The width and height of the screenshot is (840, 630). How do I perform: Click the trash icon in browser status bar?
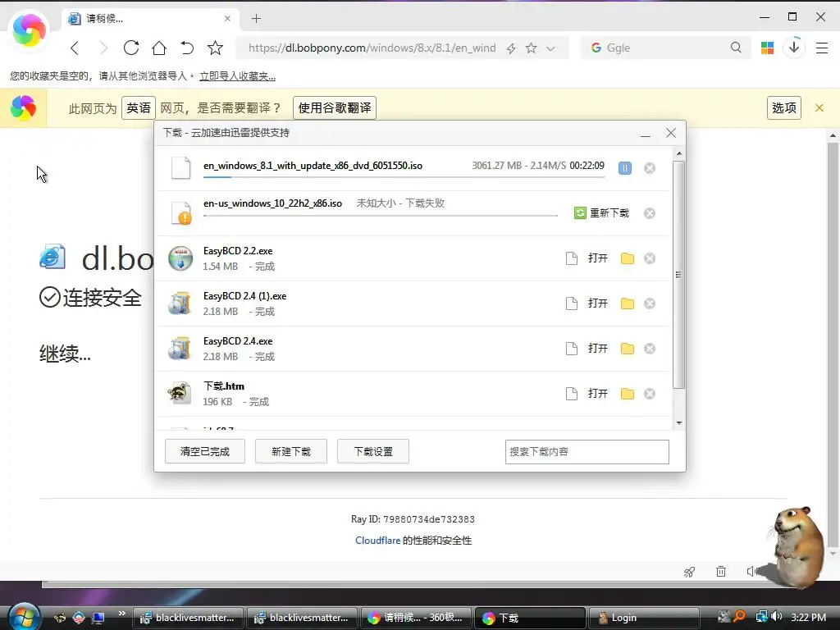[x=721, y=572]
